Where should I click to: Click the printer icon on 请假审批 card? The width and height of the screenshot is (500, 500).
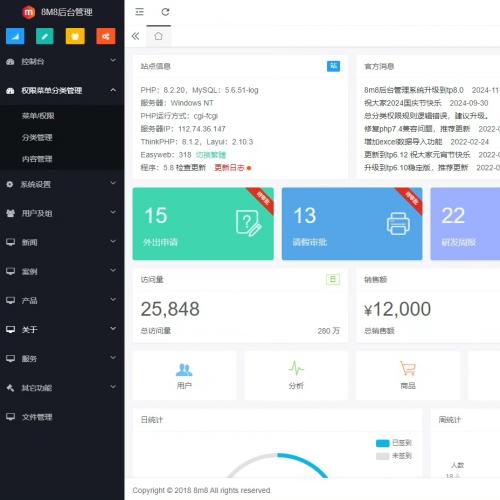398,223
